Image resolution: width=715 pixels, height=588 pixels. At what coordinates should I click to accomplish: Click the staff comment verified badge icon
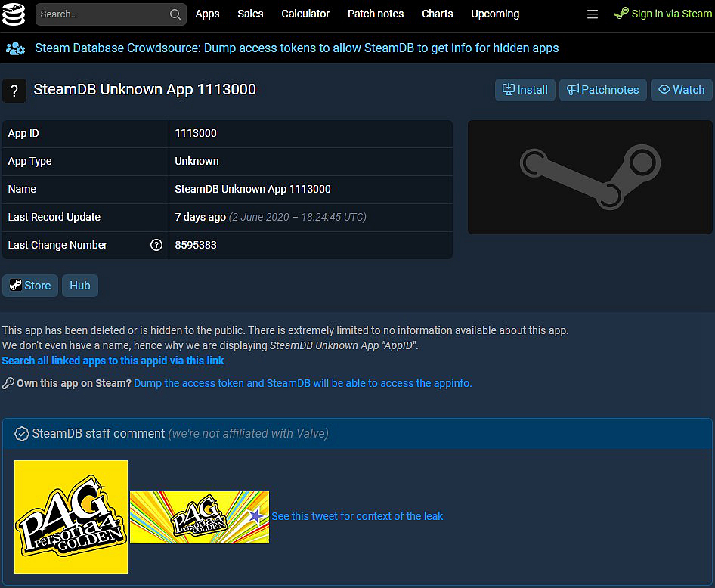coord(21,434)
